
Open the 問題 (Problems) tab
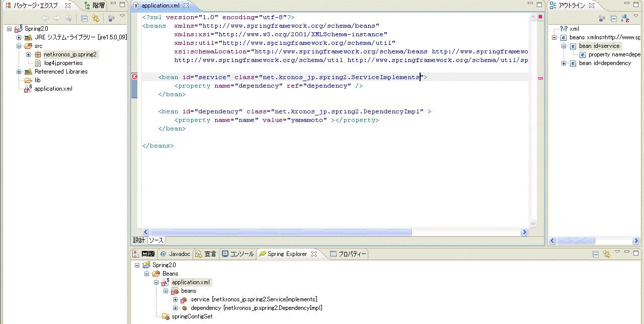tap(143, 254)
